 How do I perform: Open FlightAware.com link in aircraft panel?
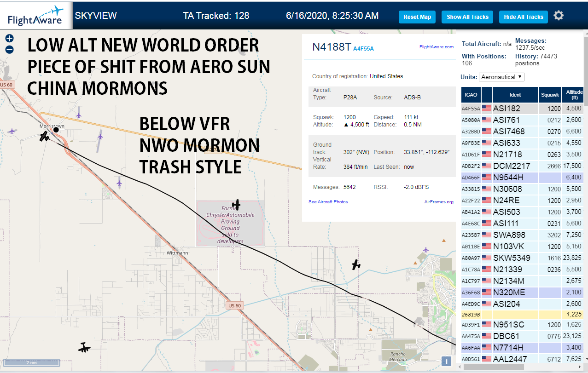pyautogui.click(x=436, y=46)
